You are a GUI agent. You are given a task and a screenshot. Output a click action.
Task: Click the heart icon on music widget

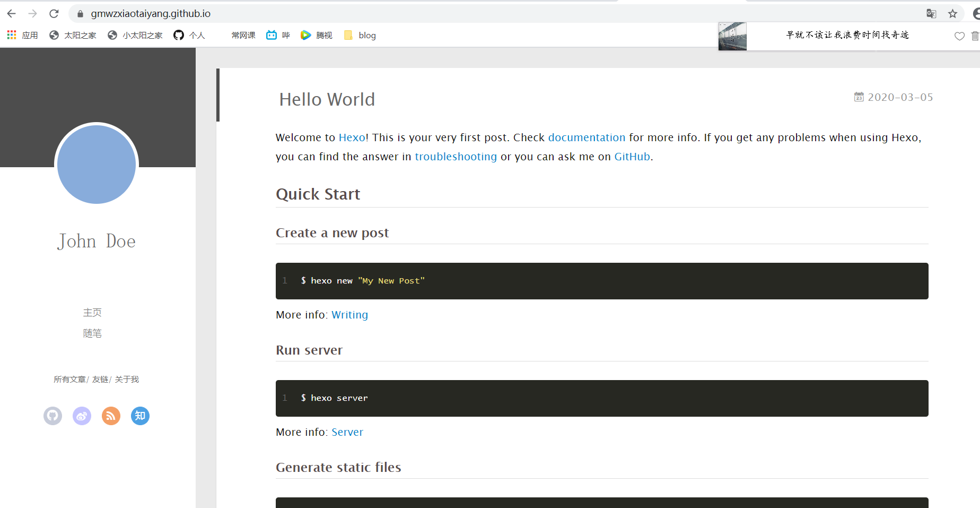959,36
